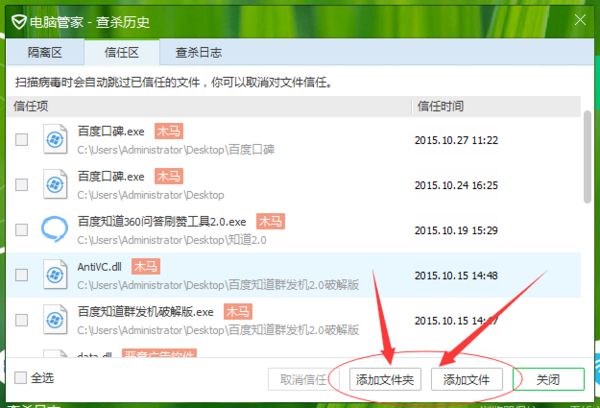The height and width of the screenshot is (408, 600).
Task: Tick the checkbox for 百度口碑.exe dated 2015.10.27
Action: 22,140
